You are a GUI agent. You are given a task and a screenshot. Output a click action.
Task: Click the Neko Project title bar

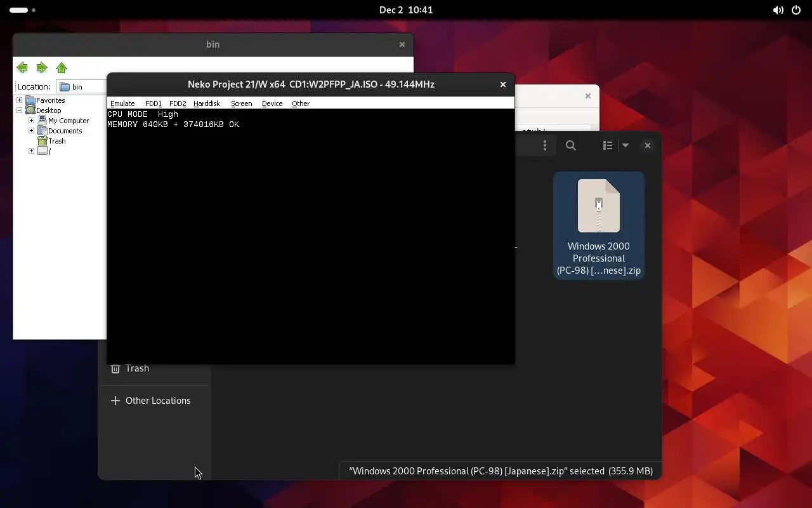click(x=311, y=84)
